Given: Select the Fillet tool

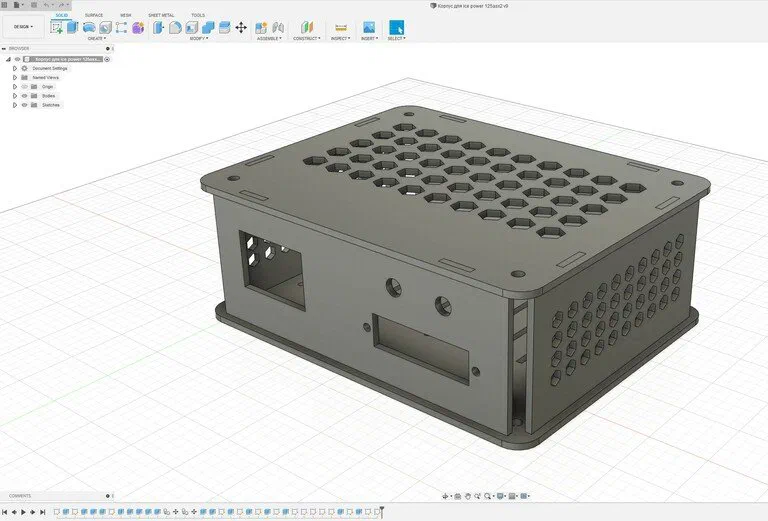Looking at the screenshot, I should [x=175, y=27].
